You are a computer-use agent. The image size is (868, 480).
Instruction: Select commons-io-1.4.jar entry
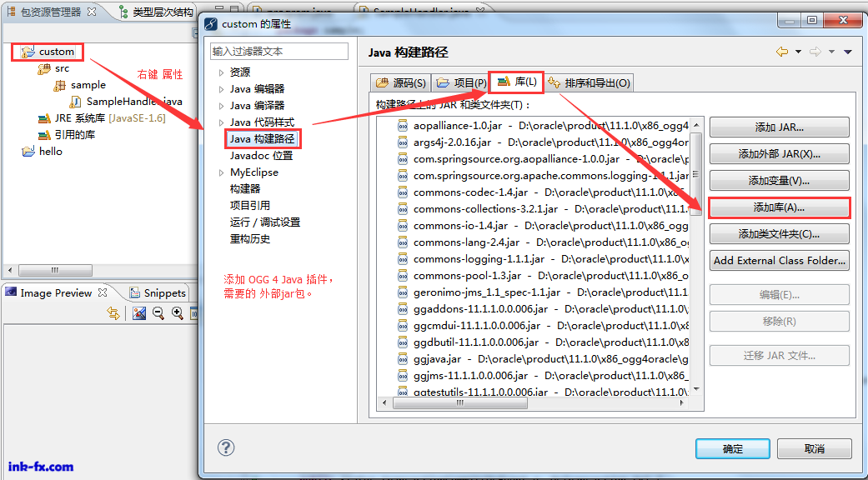(543, 226)
